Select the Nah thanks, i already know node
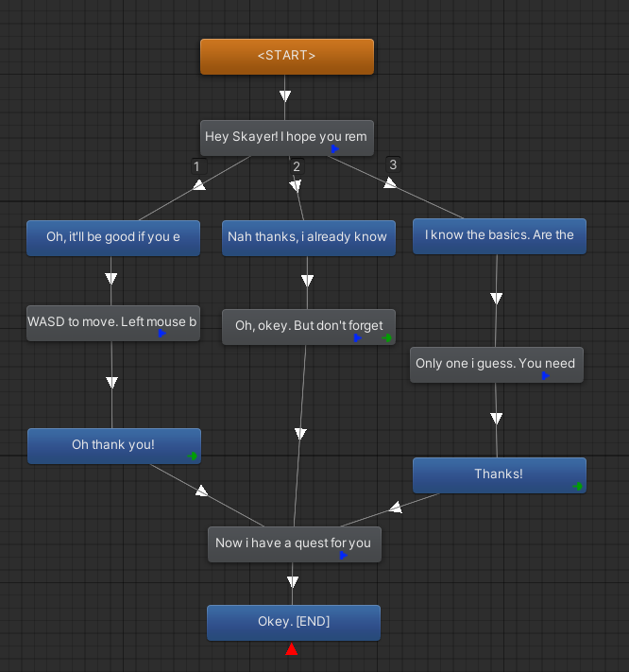Viewport: 629px width, 672px height. pos(307,236)
